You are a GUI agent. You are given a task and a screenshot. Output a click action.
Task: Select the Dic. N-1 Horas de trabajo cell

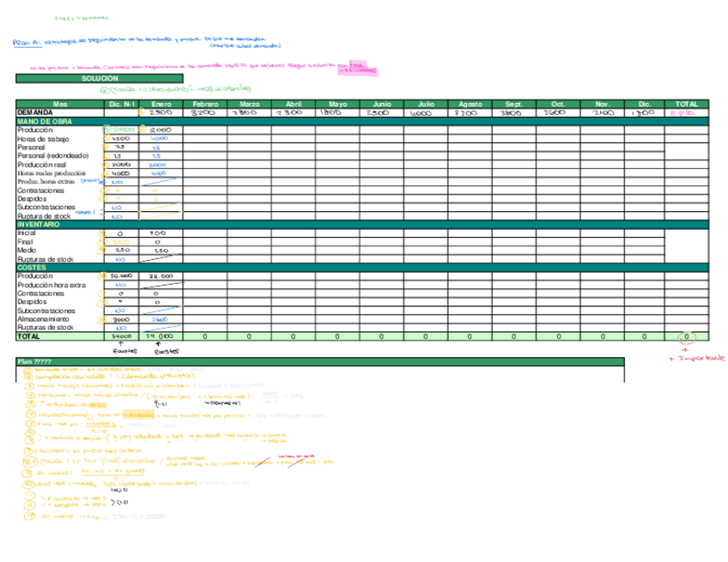[121, 139]
